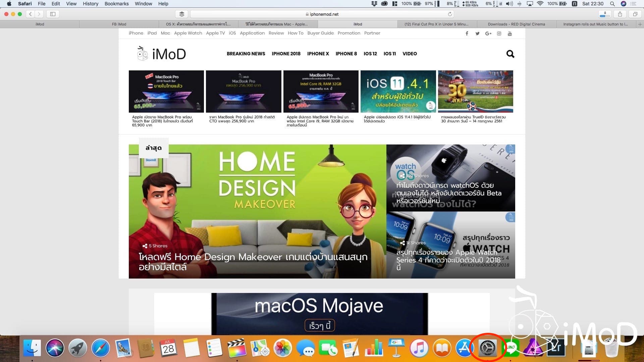
Task: Visit iMoD's Twitter via the header bird icon
Action: pyautogui.click(x=477, y=33)
